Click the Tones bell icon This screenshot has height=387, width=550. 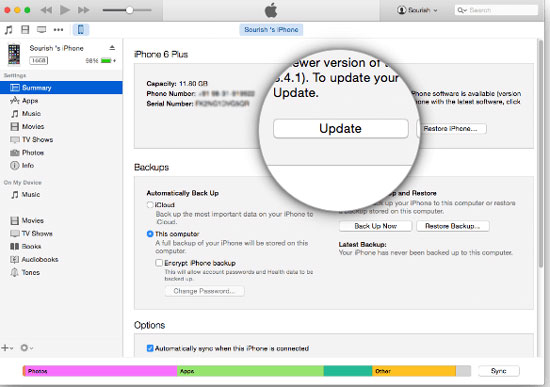coord(14,272)
